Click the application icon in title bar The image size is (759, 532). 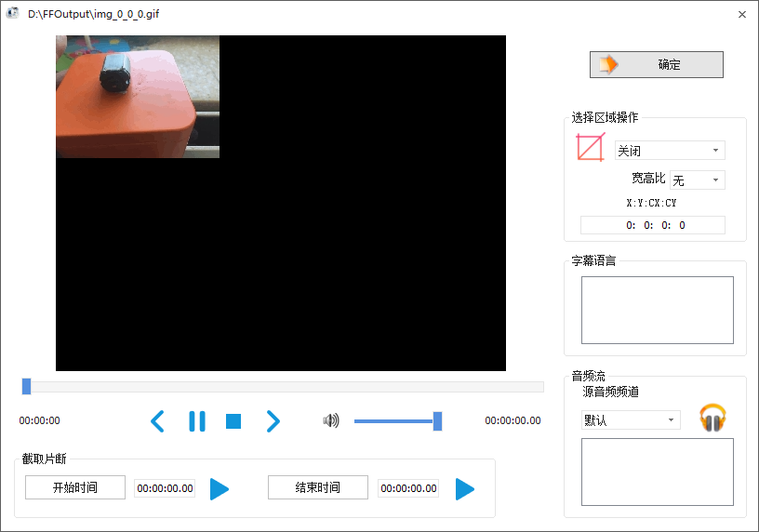pyautogui.click(x=12, y=13)
